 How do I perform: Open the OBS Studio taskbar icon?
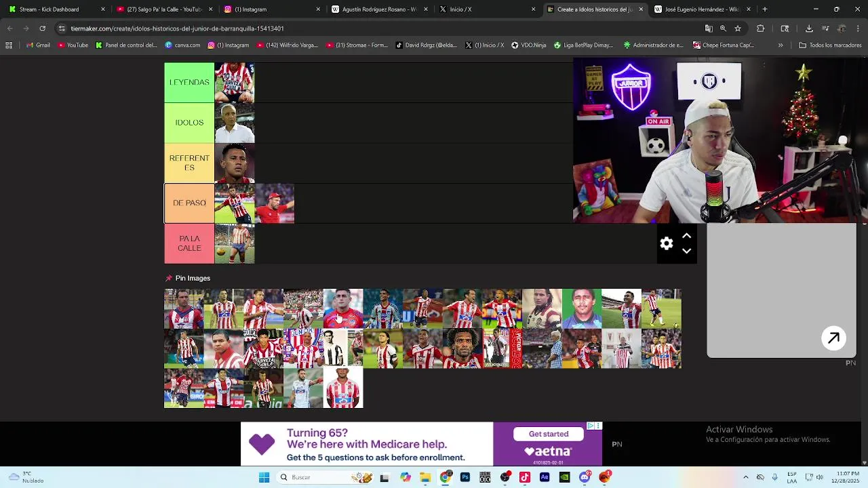(505, 477)
